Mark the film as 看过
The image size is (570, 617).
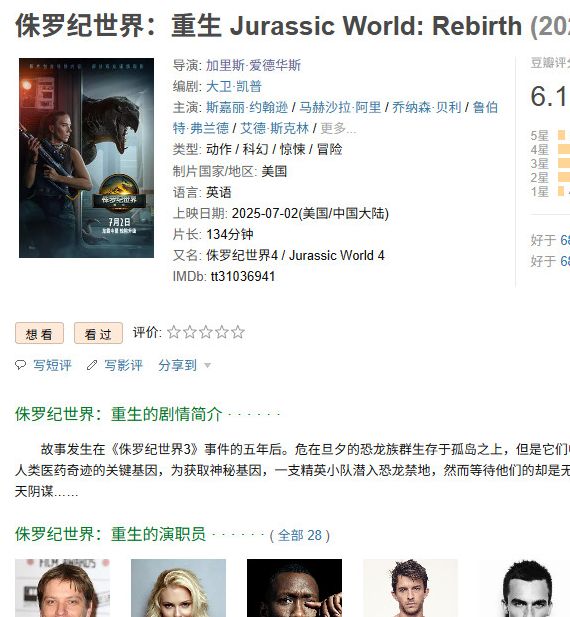point(98,333)
